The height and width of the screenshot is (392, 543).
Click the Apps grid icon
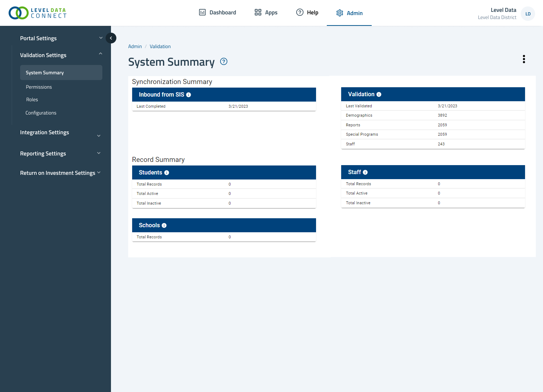pyautogui.click(x=258, y=13)
